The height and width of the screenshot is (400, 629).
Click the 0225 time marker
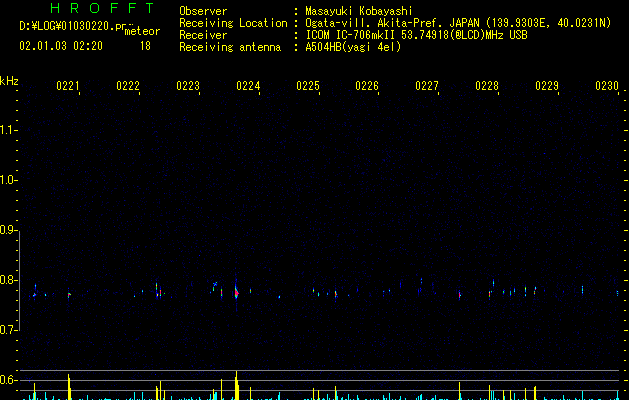tap(308, 86)
